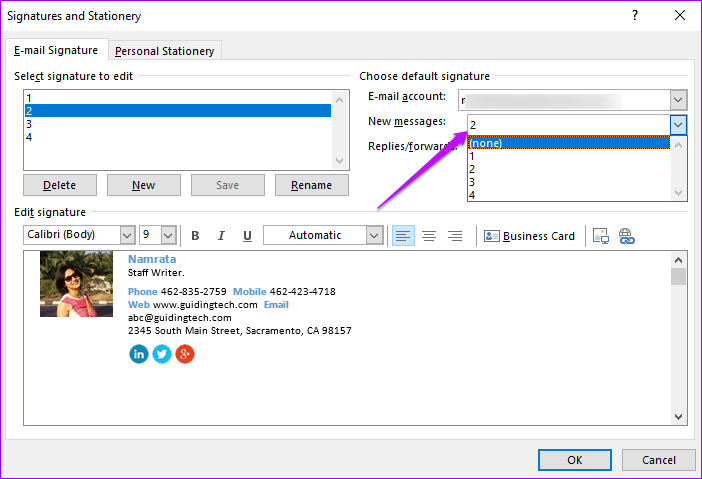Choose signature 4 in New messages dropdown list
The height and width of the screenshot is (479, 702).
pos(569,195)
